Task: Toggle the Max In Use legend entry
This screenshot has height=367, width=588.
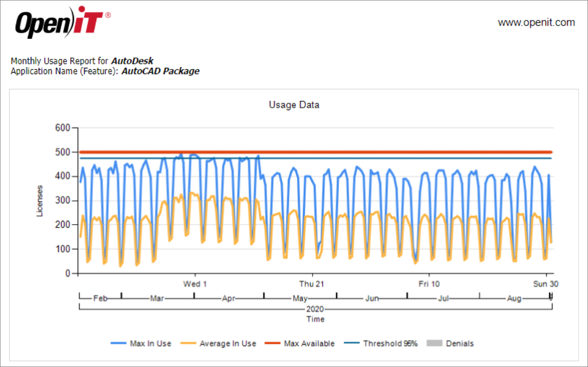Action: pos(150,343)
